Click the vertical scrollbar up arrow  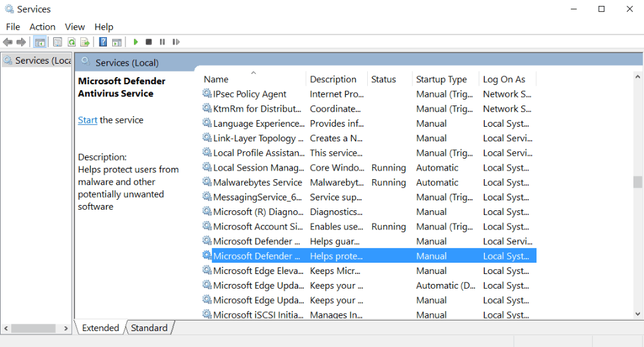[637, 77]
